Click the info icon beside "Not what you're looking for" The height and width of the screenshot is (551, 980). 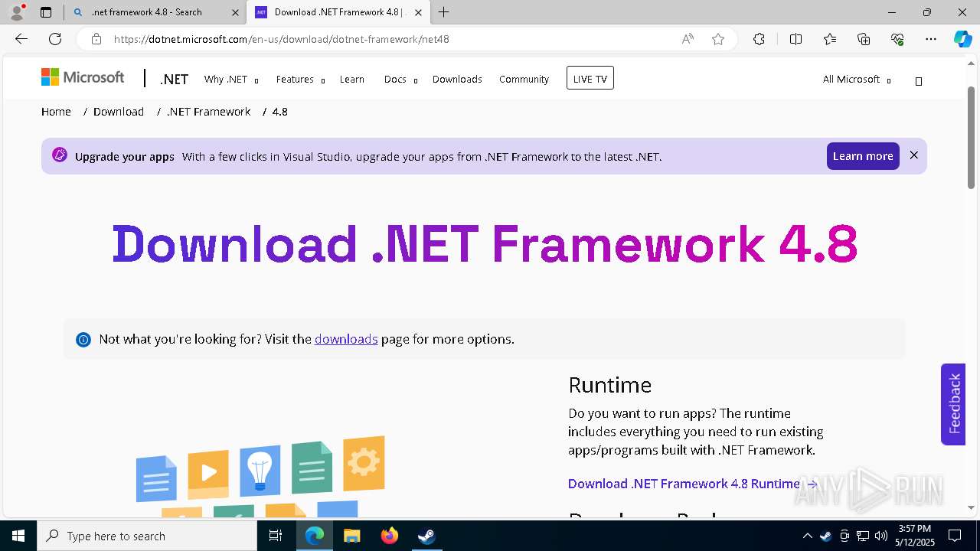coord(83,340)
